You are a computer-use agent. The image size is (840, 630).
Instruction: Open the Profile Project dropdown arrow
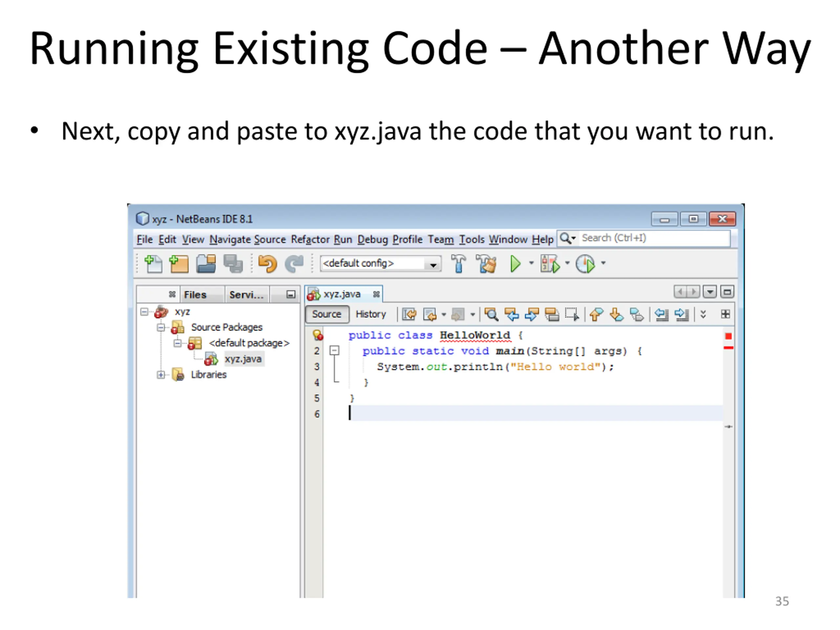tap(603, 263)
